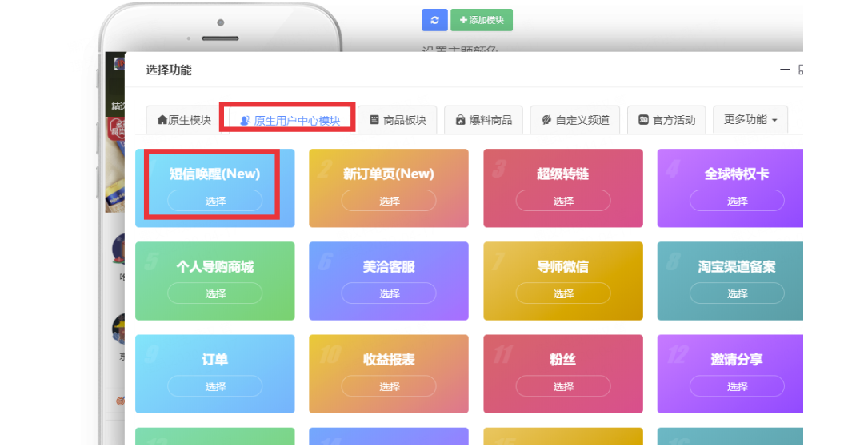Click the 短信唤醒(New) card title
The width and height of the screenshot is (868, 447).
(214, 174)
